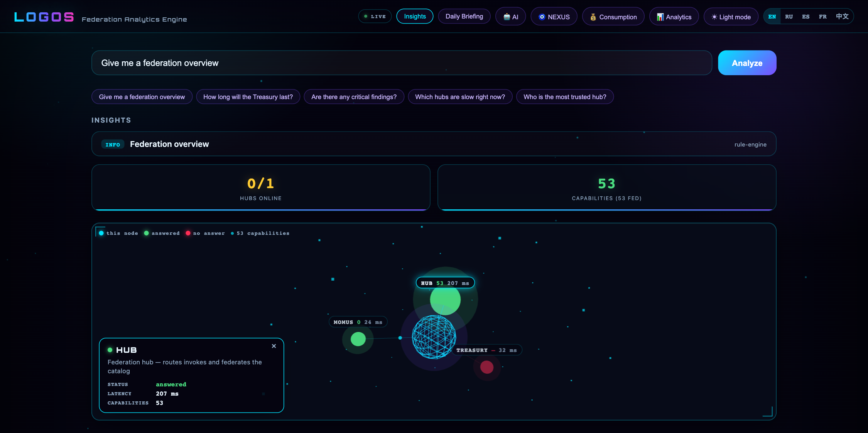Click the red TREASURY node circle

pyautogui.click(x=487, y=367)
